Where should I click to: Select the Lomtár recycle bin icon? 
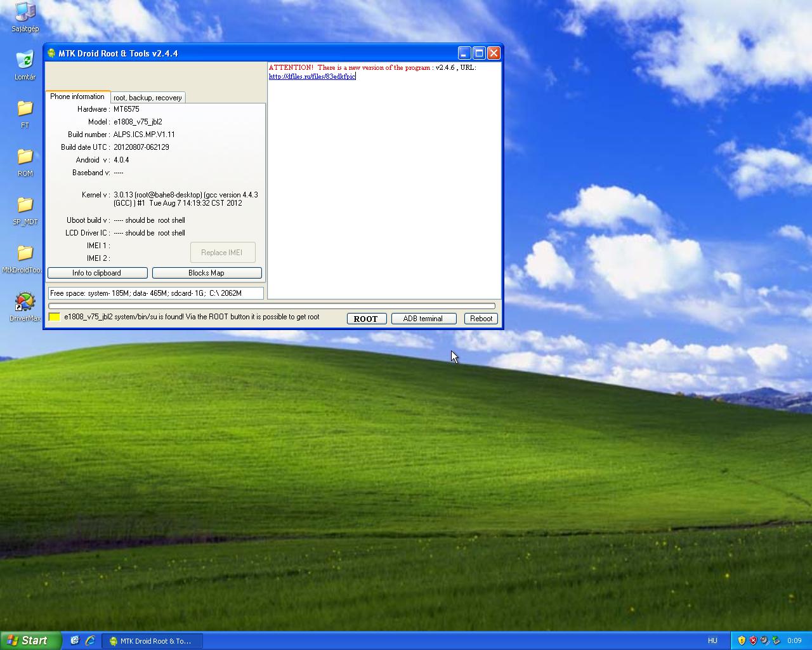coord(25,65)
